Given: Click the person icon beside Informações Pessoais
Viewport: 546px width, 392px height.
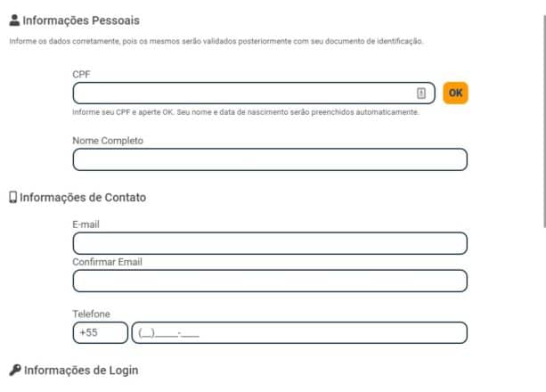Looking at the screenshot, I should click(14, 20).
